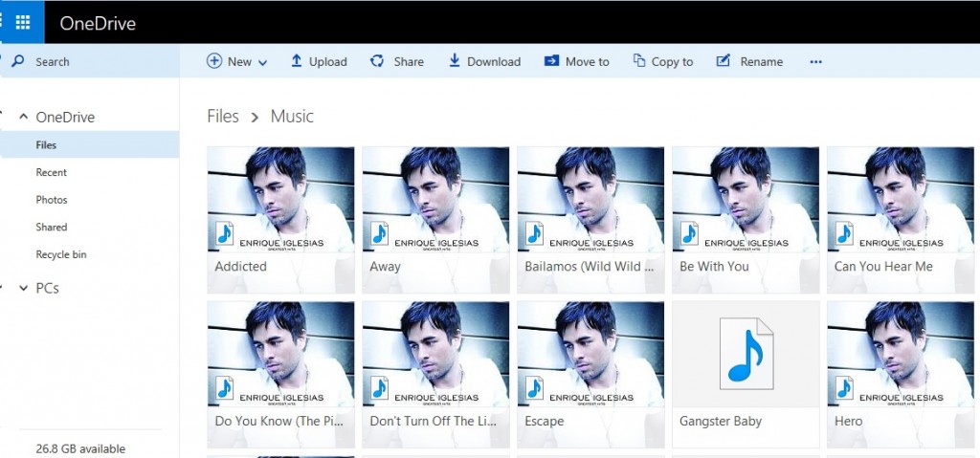Click music note icon on Be With You tile
980x458 pixels.
689,233
